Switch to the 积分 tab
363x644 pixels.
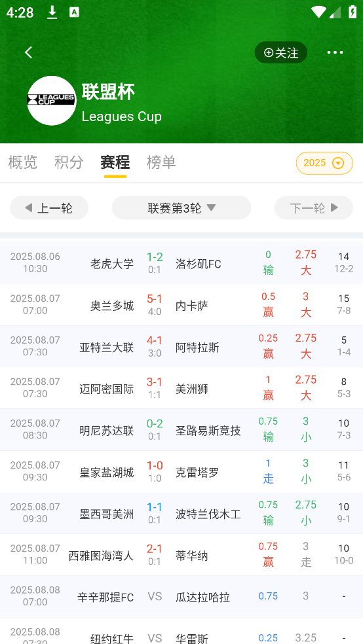pyautogui.click(x=69, y=163)
